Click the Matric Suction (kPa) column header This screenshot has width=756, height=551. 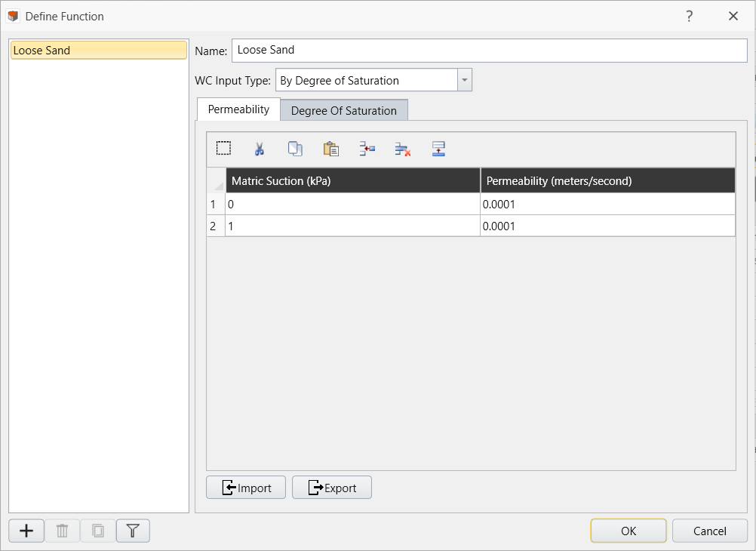353,180
